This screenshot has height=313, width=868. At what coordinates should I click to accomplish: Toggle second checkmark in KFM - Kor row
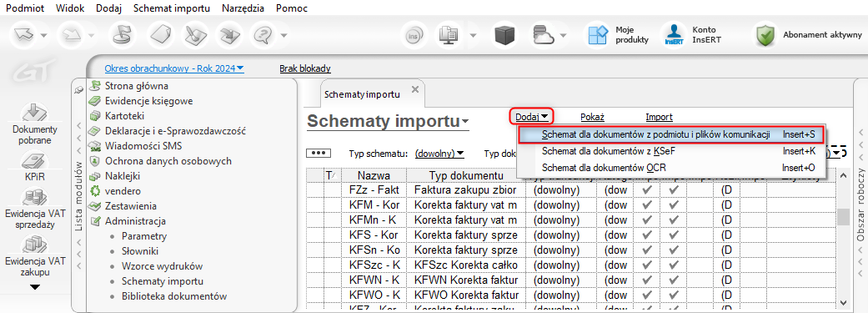673,205
